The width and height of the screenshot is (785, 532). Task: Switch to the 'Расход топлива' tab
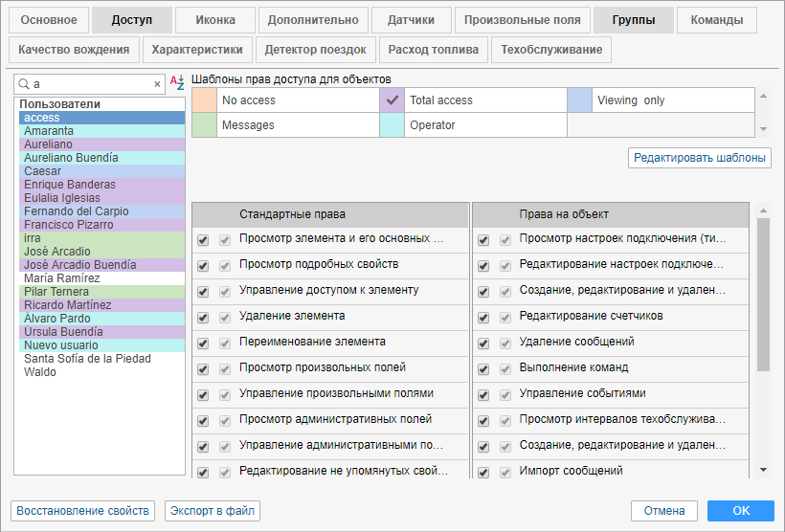[x=434, y=50]
